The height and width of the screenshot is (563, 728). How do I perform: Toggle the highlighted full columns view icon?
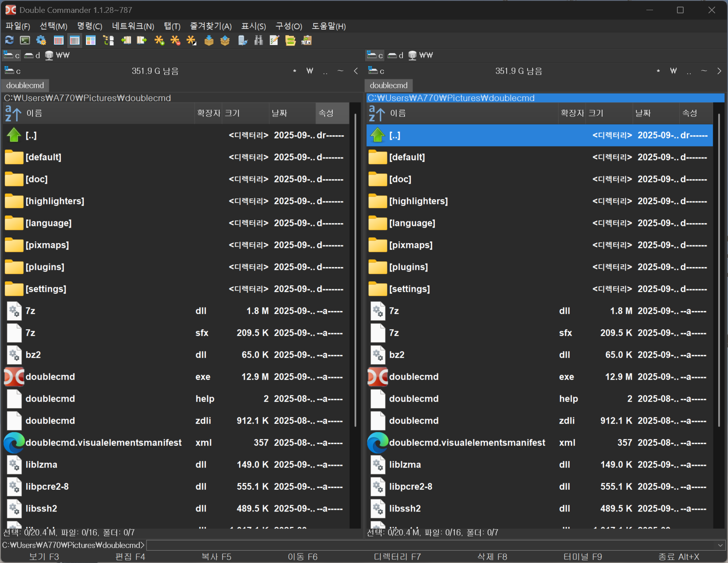(x=75, y=40)
